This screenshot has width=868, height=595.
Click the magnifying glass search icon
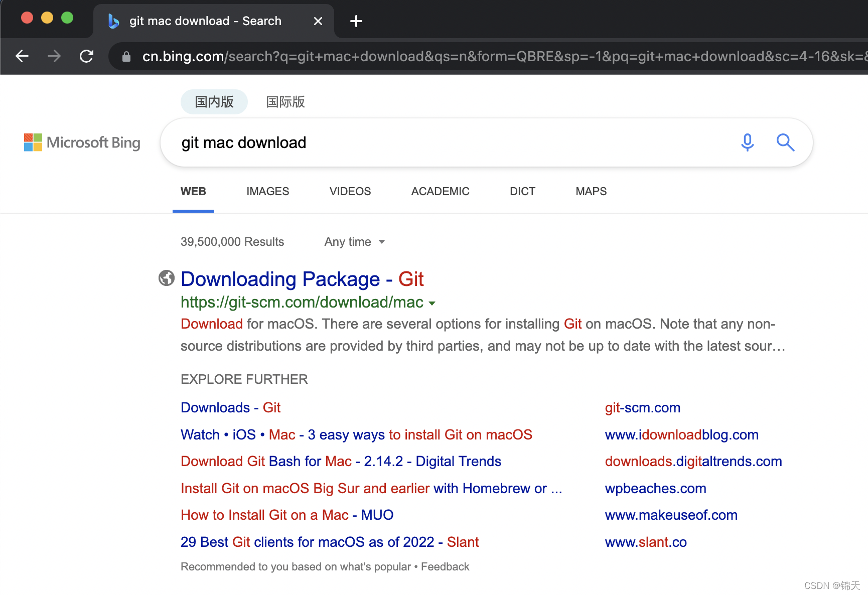click(785, 142)
